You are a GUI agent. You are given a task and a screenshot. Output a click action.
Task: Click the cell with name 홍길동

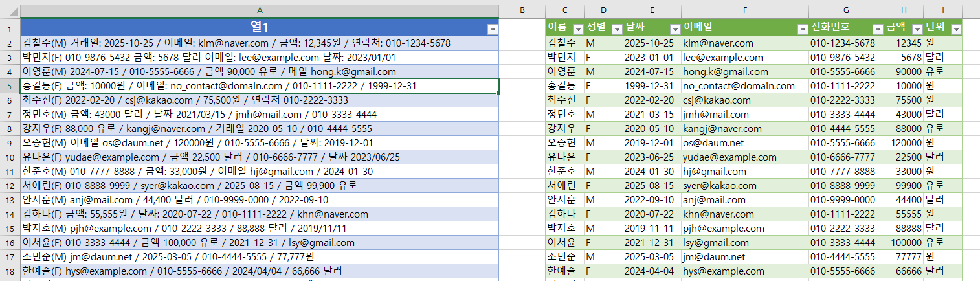564,86
